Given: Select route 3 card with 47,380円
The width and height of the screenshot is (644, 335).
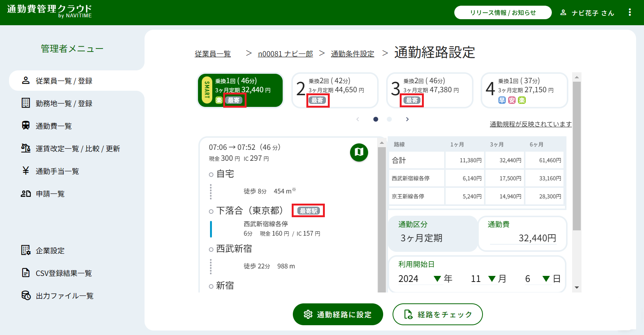Looking at the screenshot, I should 430,90.
